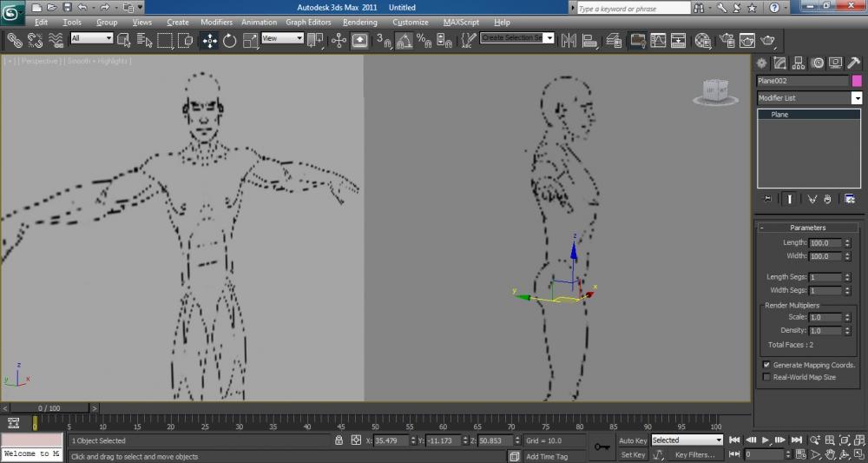Select the Select and Move tool
This screenshot has height=463, width=868.
[209, 40]
